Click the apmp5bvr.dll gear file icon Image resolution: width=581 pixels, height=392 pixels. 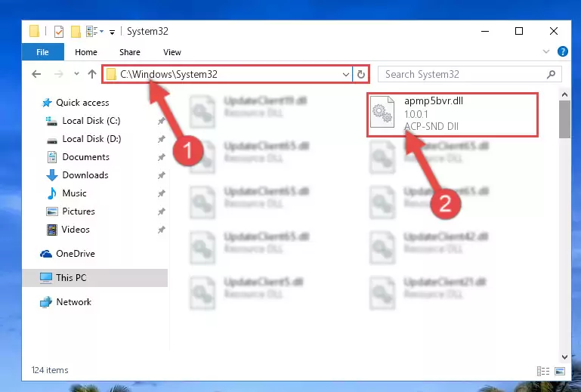382,112
